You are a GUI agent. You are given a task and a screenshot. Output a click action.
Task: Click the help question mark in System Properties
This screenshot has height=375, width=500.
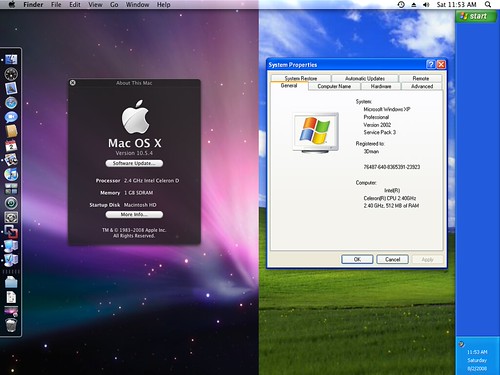pyautogui.click(x=431, y=64)
